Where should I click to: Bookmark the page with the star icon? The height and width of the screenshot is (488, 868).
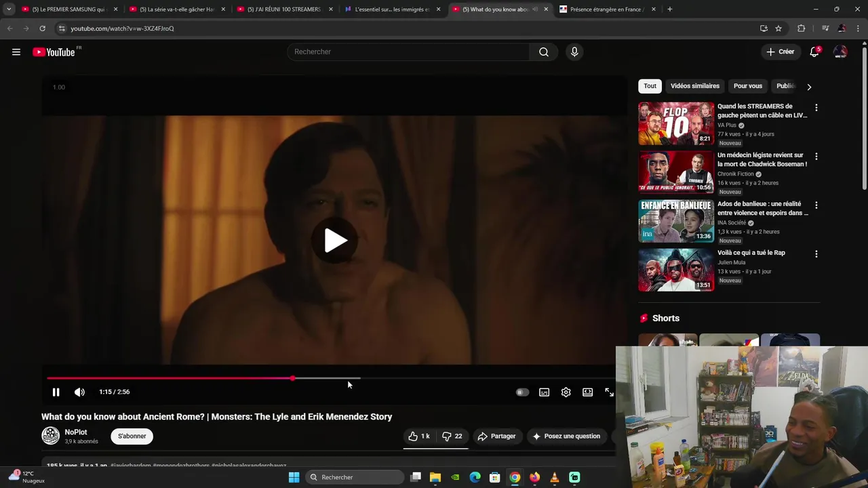point(778,28)
